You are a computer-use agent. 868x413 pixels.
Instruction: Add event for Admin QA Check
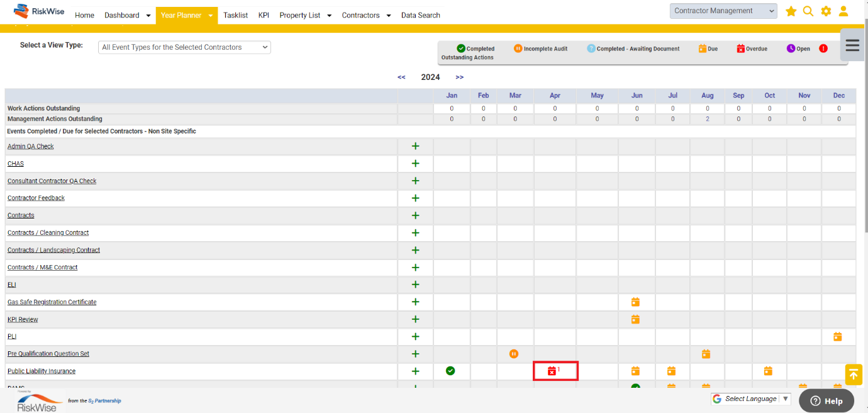[415, 146]
